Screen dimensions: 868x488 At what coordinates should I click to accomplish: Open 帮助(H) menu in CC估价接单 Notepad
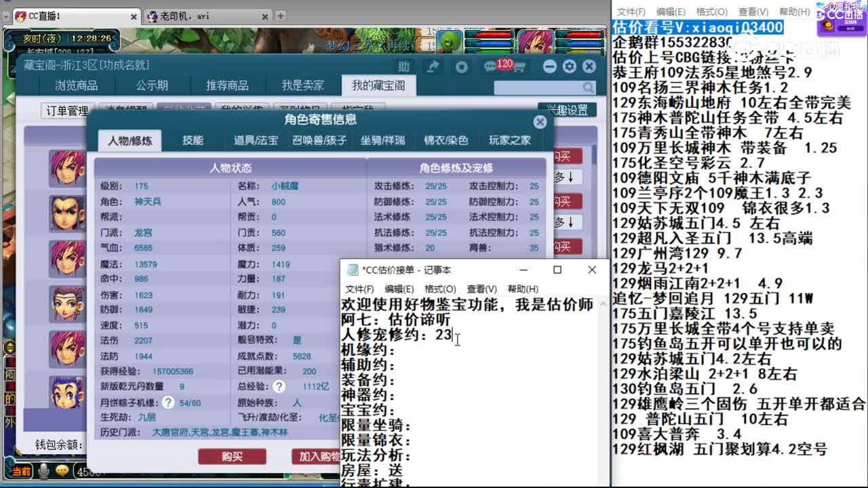523,289
